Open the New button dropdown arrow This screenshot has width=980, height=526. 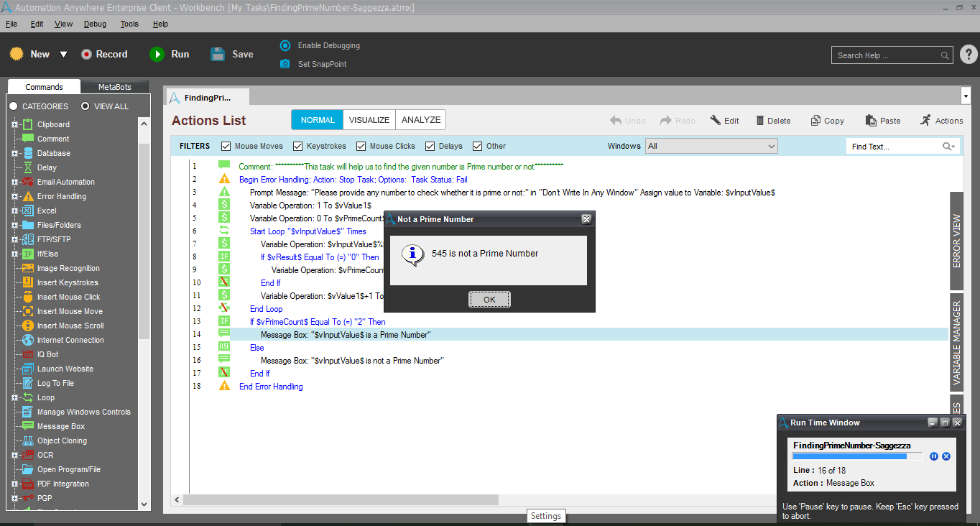point(63,55)
